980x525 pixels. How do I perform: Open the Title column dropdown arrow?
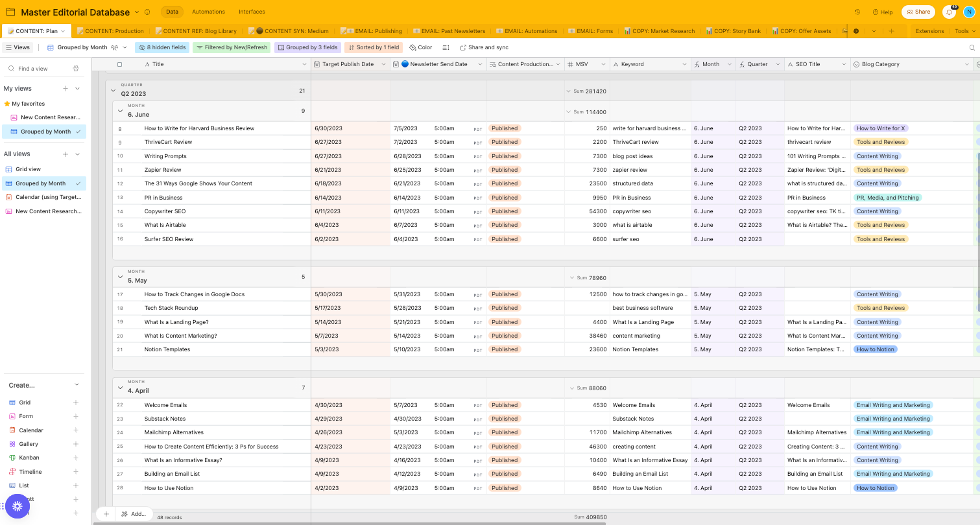[x=304, y=64]
